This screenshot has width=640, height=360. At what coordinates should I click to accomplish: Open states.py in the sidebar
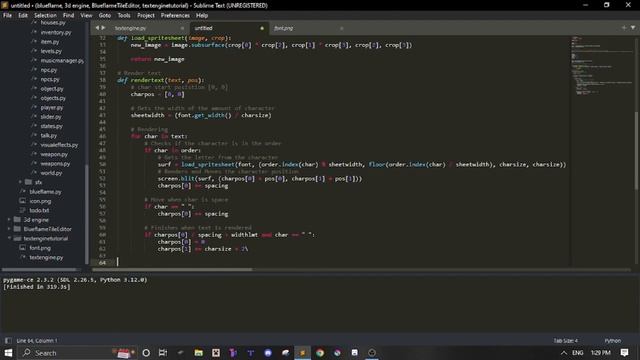51,126
